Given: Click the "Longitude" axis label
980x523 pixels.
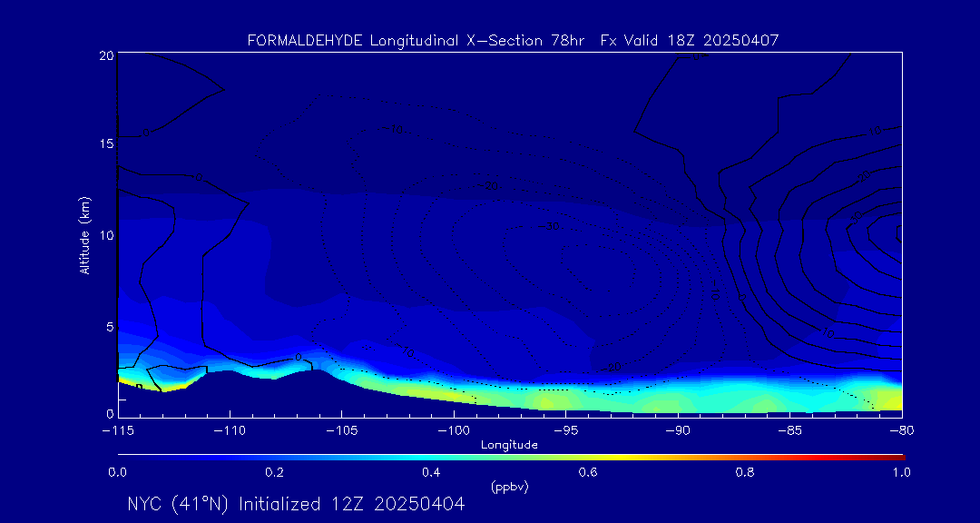Looking at the screenshot, I should click(x=509, y=446).
